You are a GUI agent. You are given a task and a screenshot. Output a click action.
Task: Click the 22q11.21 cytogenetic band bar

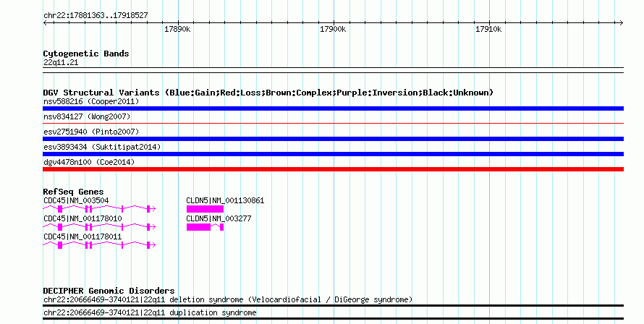click(x=333, y=70)
